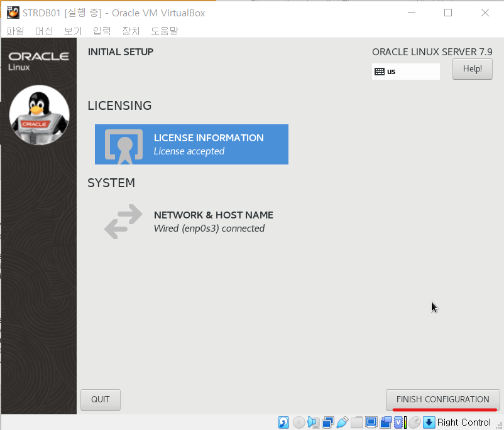The height and width of the screenshot is (430, 504).
Task: Open the audio status icon
Action: click(313, 422)
